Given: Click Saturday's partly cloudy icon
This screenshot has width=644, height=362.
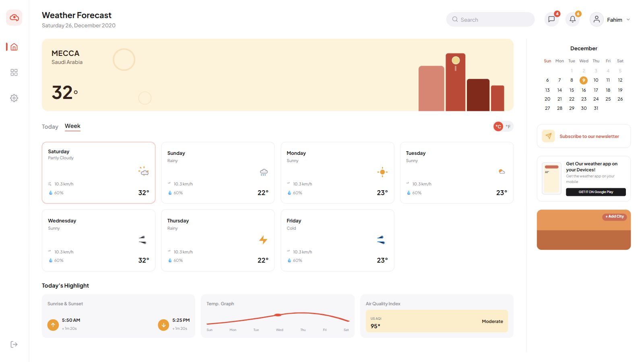Looking at the screenshot, I should pyautogui.click(x=144, y=171).
